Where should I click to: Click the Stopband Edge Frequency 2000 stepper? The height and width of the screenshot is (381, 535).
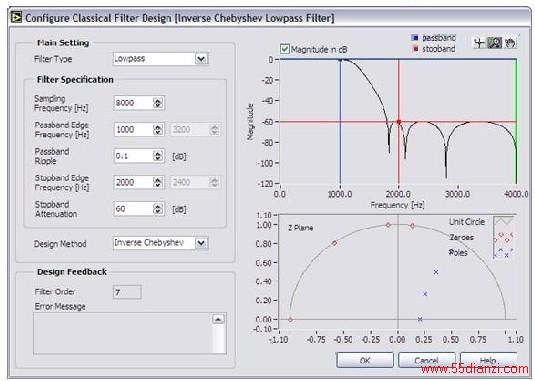[158, 182]
